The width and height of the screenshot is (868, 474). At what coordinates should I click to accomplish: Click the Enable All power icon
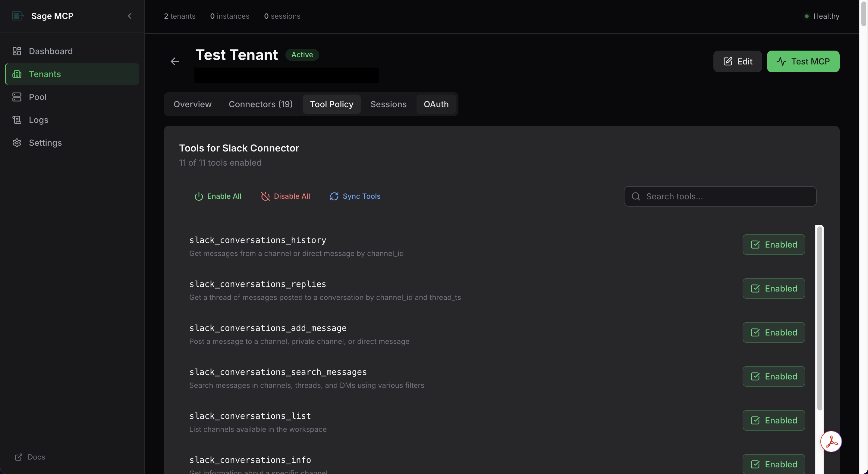pyautogui.click(x=199, y=196)
